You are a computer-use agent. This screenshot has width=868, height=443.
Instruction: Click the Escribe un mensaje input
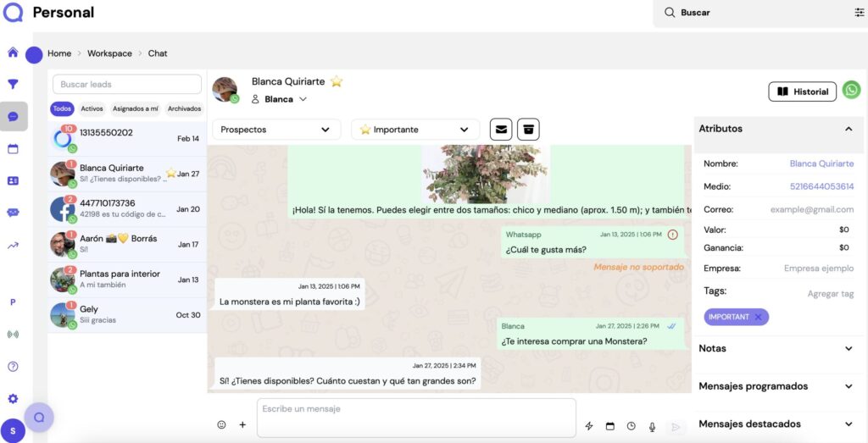click(416, 418)
